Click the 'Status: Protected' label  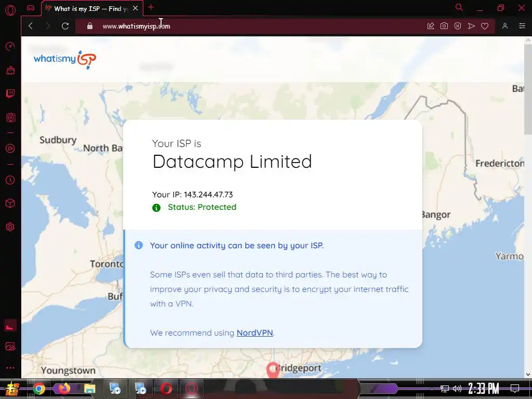click(x=202, y=207)
